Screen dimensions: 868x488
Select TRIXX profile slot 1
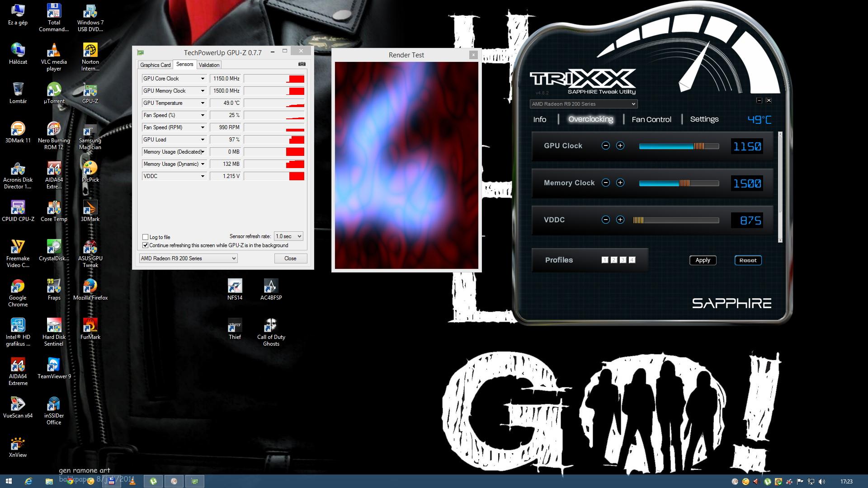[x=605, y=260]
